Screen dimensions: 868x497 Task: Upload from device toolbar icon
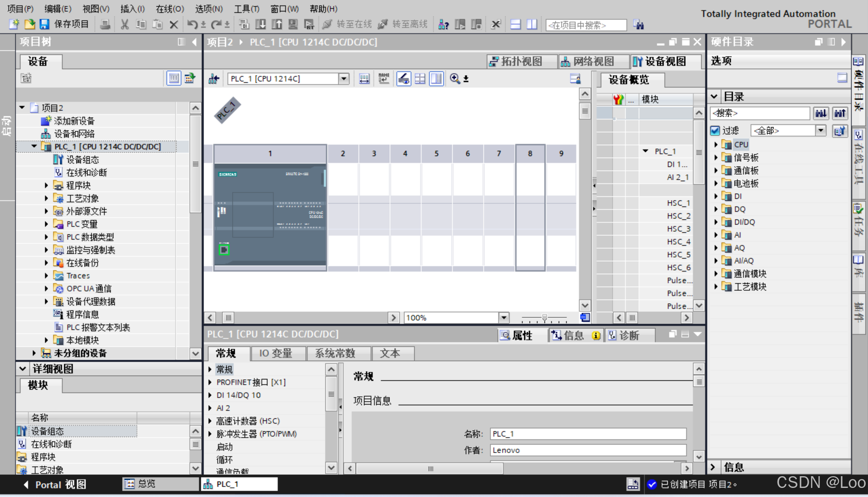pos(277,24)
